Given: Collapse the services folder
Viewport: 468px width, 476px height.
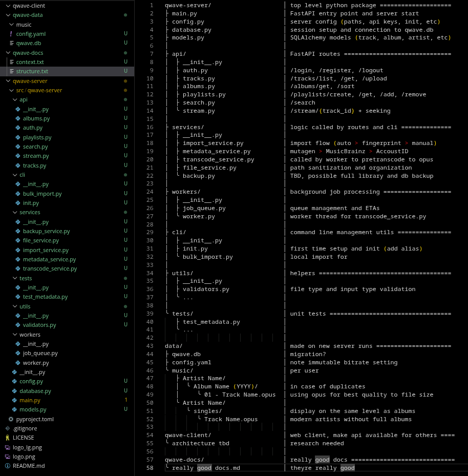Looking at the screenshot, I should [14, 212].
